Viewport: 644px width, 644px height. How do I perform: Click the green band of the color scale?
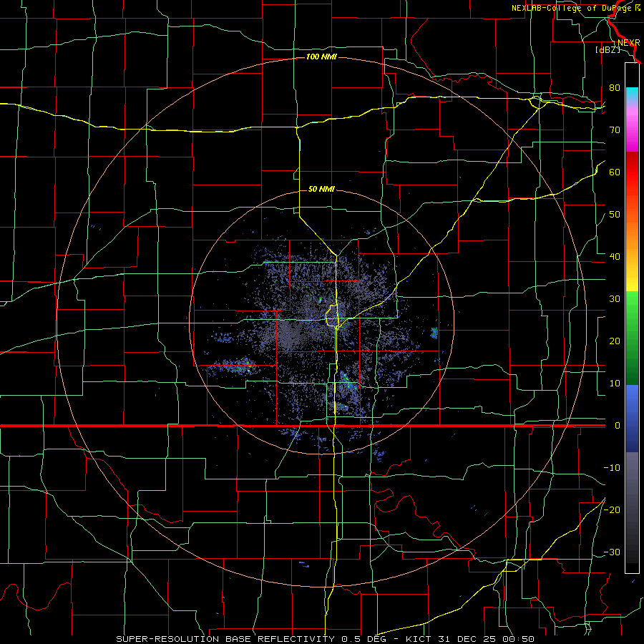click(632, 338)
